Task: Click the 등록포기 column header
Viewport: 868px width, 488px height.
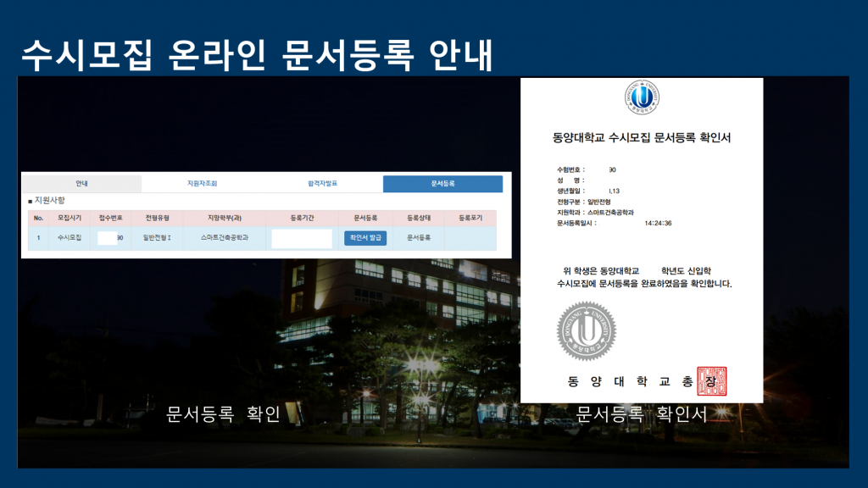Action: point(470,218)
